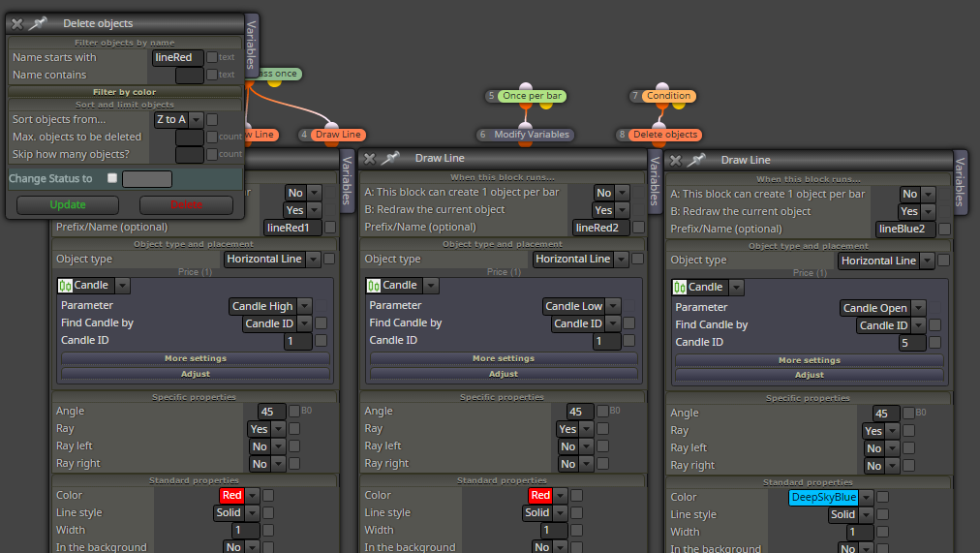Click the Width field in the lineBlue2 panel

tap(861, 533)
